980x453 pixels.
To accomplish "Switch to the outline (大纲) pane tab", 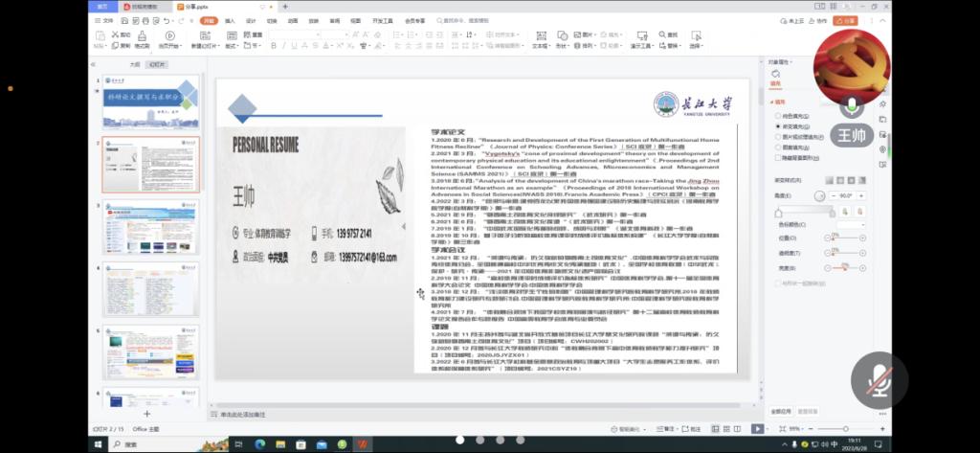I will (x=135, y=64).
